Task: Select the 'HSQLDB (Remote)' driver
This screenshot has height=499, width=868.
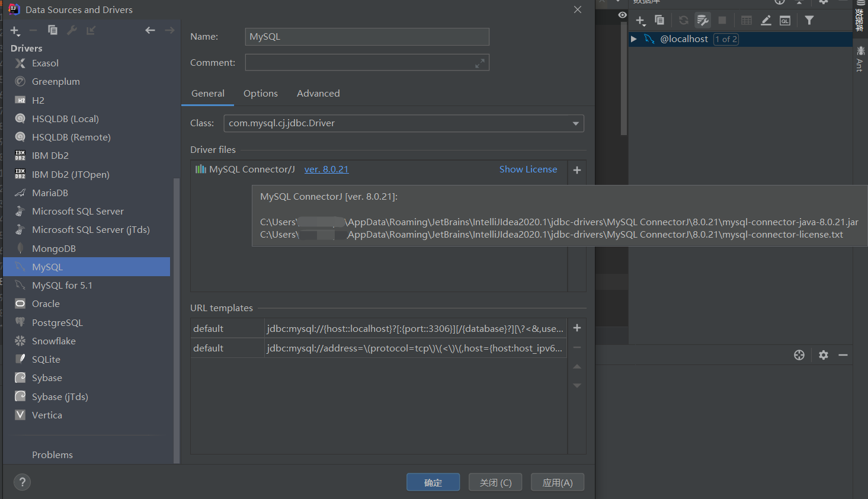Action: [x=87, y=137]
